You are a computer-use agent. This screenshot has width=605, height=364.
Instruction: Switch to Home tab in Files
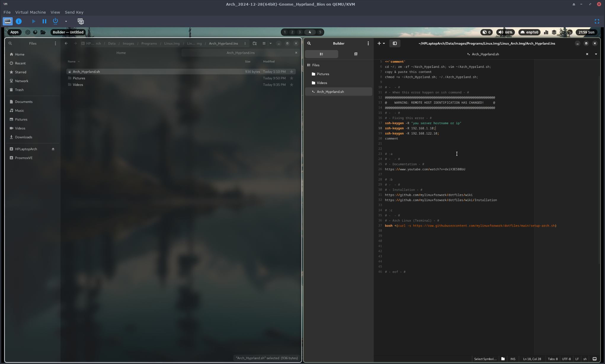(x=121, y=53)
